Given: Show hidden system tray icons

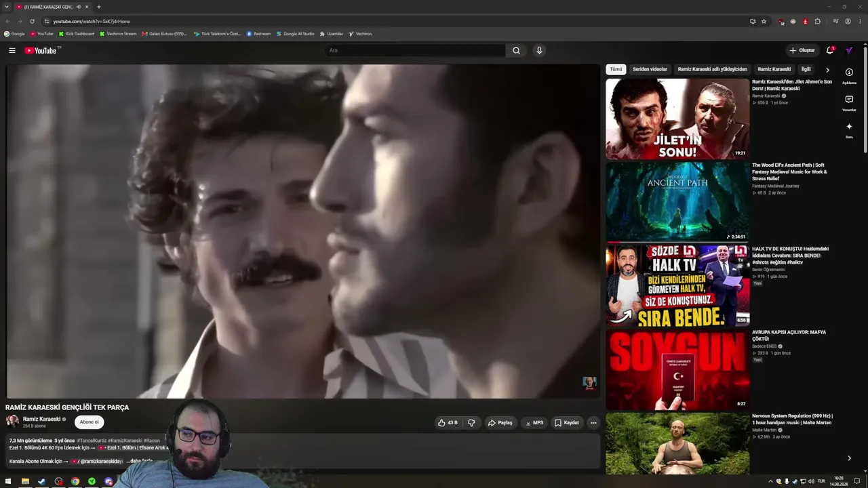Looking at the screenshot, I should point(770,481).
